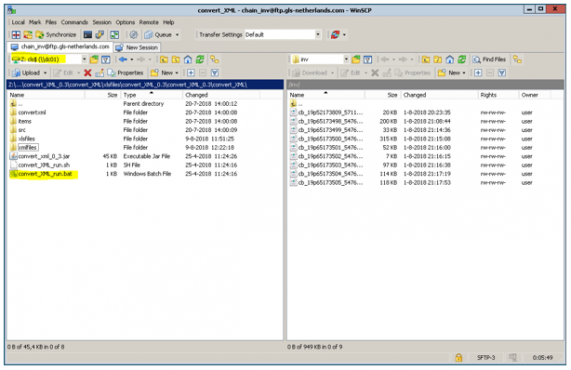Viewport: 571px width, 370px height.
Task: Open the Commands menu
Action: (x=74, y=22)
